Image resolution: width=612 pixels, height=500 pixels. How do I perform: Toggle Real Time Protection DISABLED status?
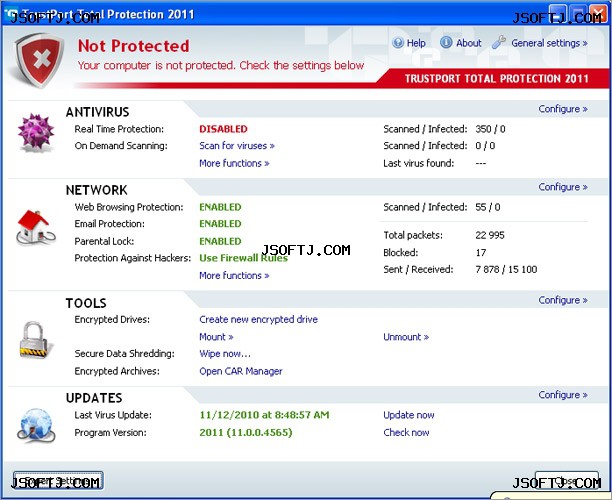pos(223,129)
